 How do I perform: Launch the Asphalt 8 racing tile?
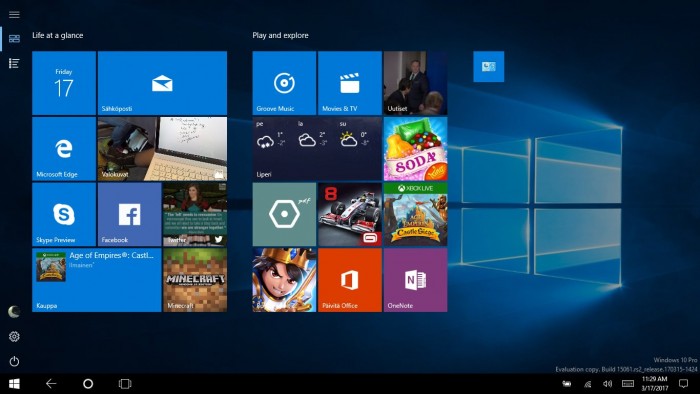(x=350, y=215)
